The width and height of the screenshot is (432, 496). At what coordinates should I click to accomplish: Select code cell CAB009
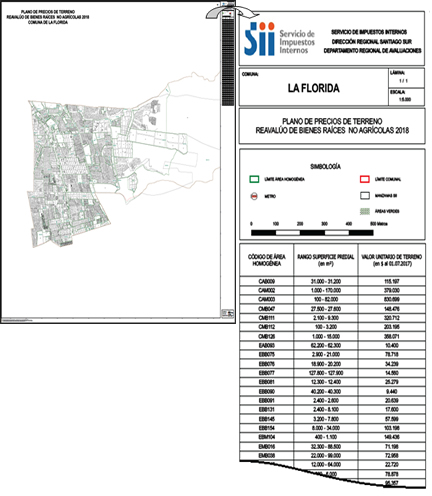[267, 281]
